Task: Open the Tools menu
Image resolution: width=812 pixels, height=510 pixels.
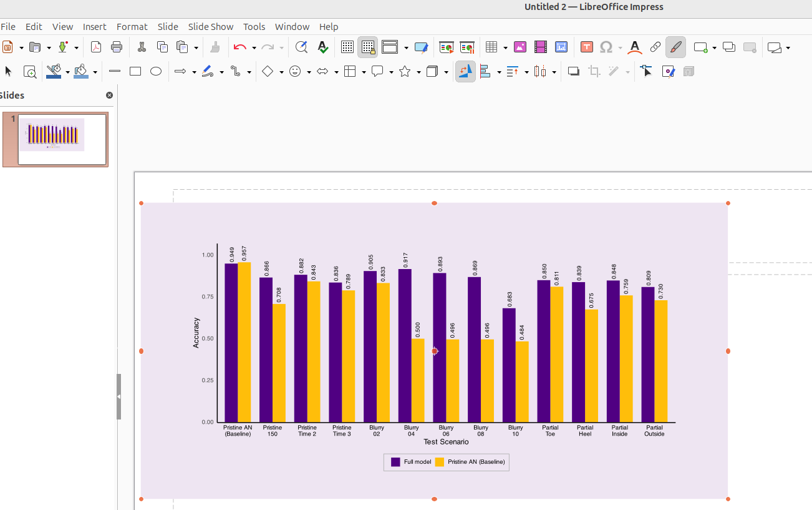Action: pyautogui.click(x=254, y=26)
